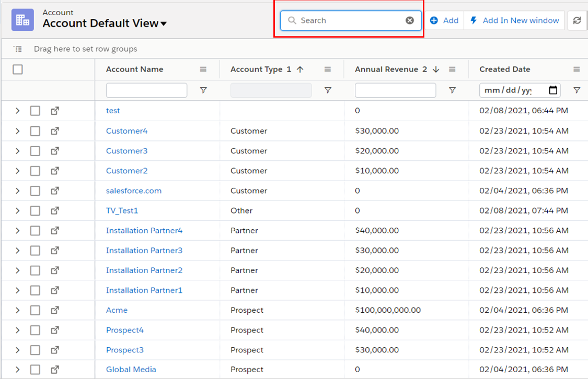588x379 pixels.
Task: Open the Account Name column menu
Action: tap(203, 69)
